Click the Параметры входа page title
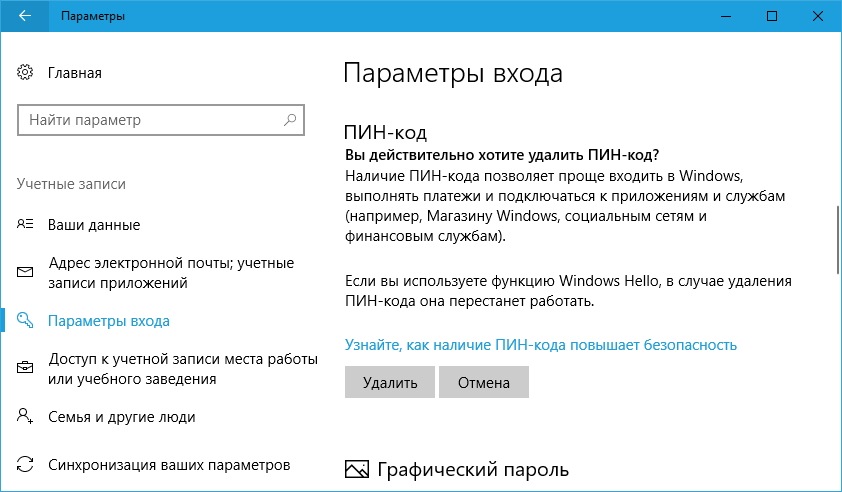842x492 pixels. (x=453, y=73)
